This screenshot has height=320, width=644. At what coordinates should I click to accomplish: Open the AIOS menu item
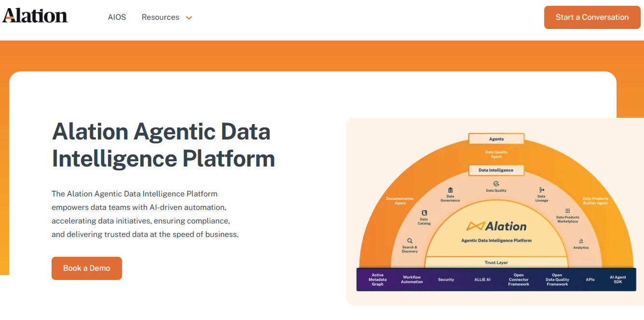click(117, 17)
